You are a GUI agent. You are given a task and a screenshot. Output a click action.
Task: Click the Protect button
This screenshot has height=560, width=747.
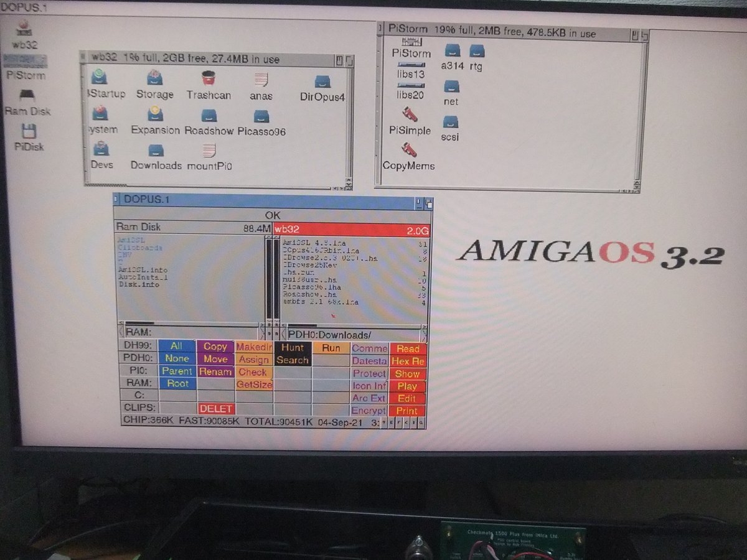click(x=370, y=373)
